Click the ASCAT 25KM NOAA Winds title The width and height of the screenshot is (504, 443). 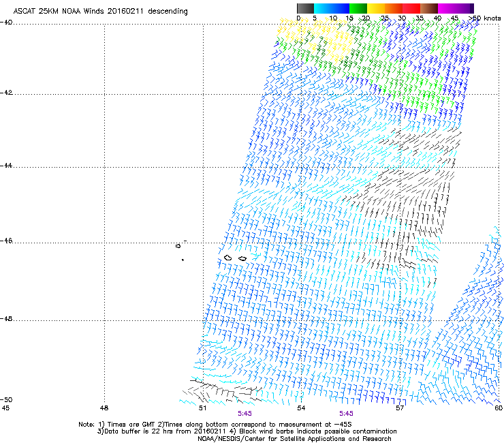pos(100,11)
